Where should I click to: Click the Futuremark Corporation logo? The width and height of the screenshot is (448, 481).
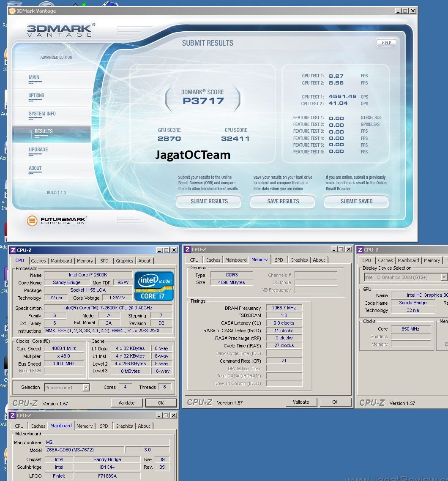point(56,220)
